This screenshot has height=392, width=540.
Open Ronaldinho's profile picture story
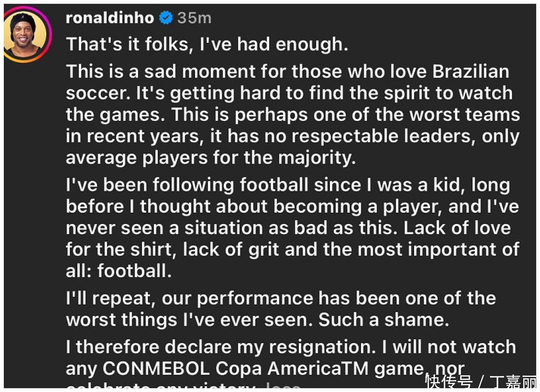[x=26, y=34]
